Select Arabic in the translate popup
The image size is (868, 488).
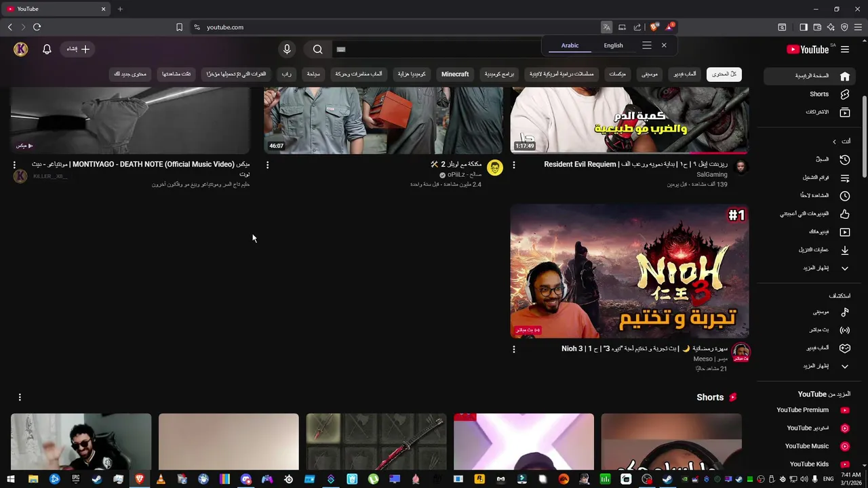pyautogui.click(x=570, y=45)
